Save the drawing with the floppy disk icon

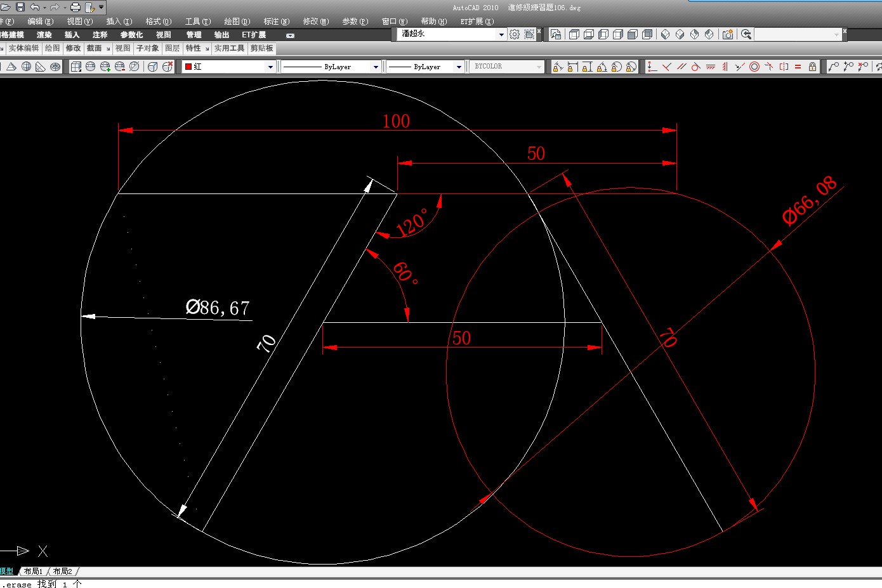[x=20, y=8]
